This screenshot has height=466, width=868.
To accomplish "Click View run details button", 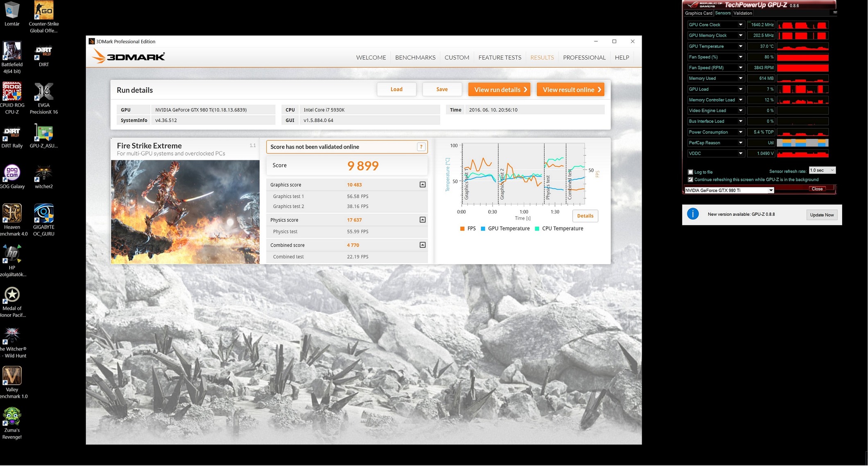I will pyautogui.click(x=499, y=89).
